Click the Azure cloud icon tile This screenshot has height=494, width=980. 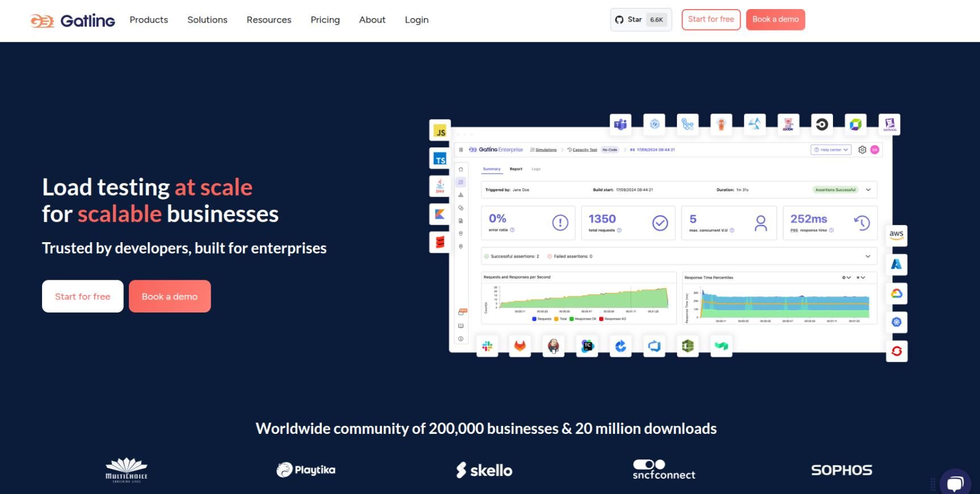tap(897, 264)
